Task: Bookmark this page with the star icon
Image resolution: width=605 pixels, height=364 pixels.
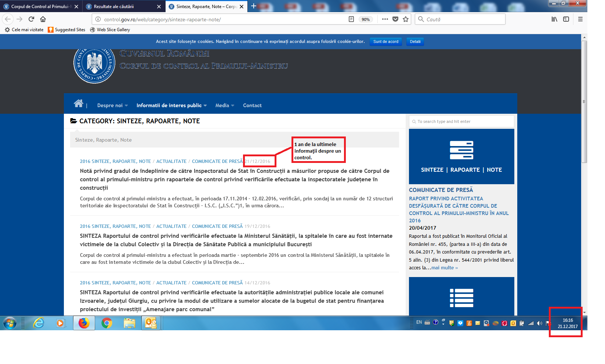Action: [x=406, y=19]
